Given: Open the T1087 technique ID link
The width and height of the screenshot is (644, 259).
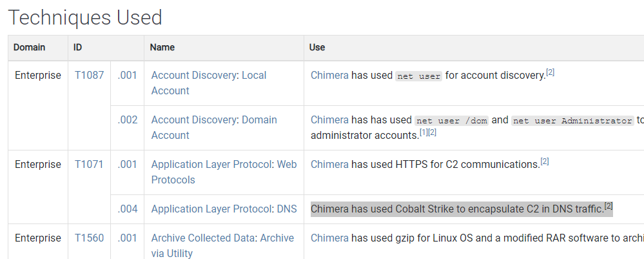Looking at the screenshot, I should 89,76.
